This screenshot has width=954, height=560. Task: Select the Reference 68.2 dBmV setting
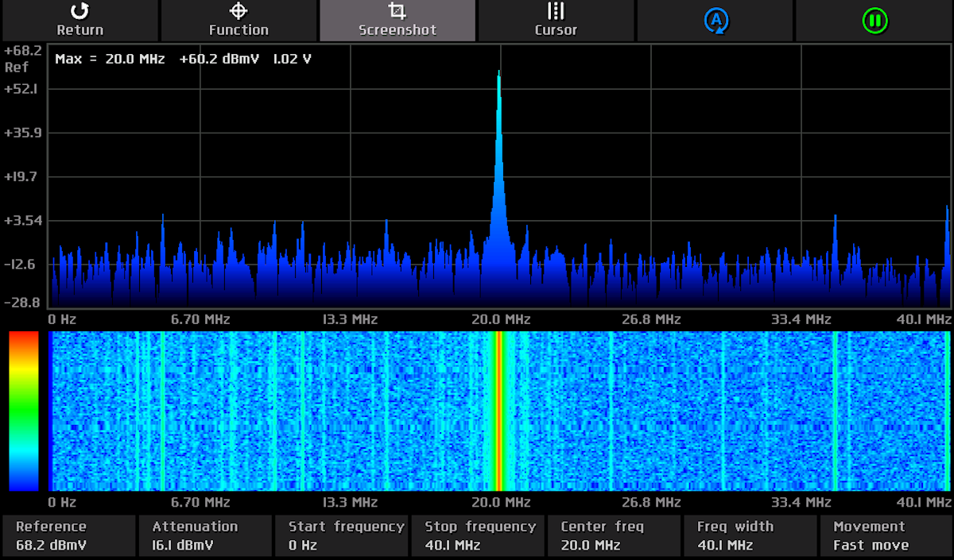click(x=68, y=536)
